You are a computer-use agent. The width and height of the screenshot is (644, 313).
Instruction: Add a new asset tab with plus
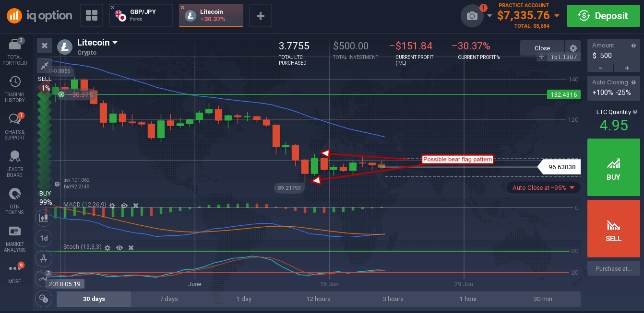[x=261, y=15]
